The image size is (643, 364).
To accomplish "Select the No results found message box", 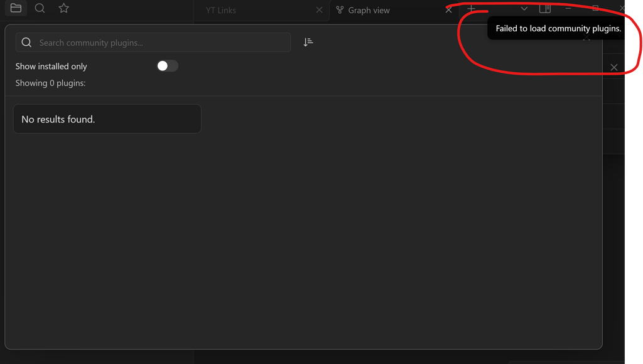I will point(107,119).
